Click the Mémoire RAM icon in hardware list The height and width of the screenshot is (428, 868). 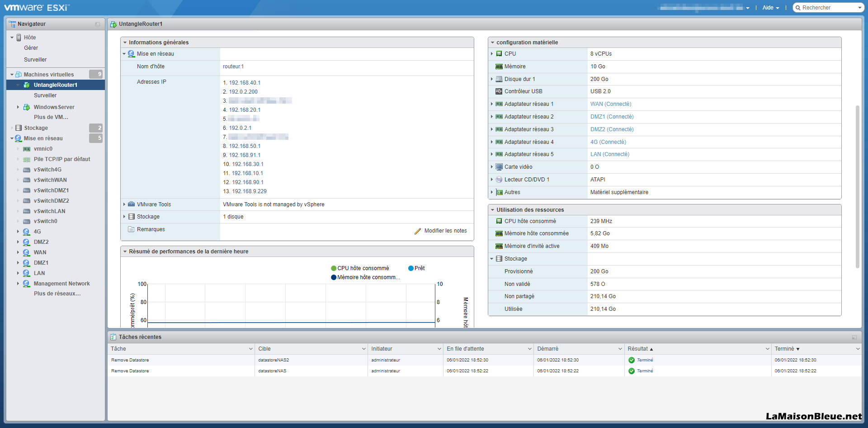coord(499,67)
